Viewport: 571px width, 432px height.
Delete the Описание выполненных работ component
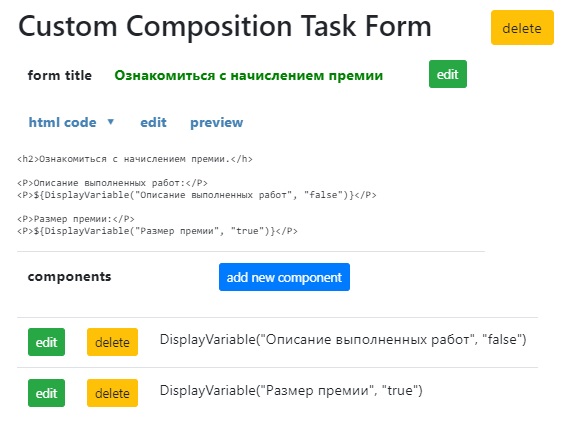pyautogui.click(x=112, y=342)
